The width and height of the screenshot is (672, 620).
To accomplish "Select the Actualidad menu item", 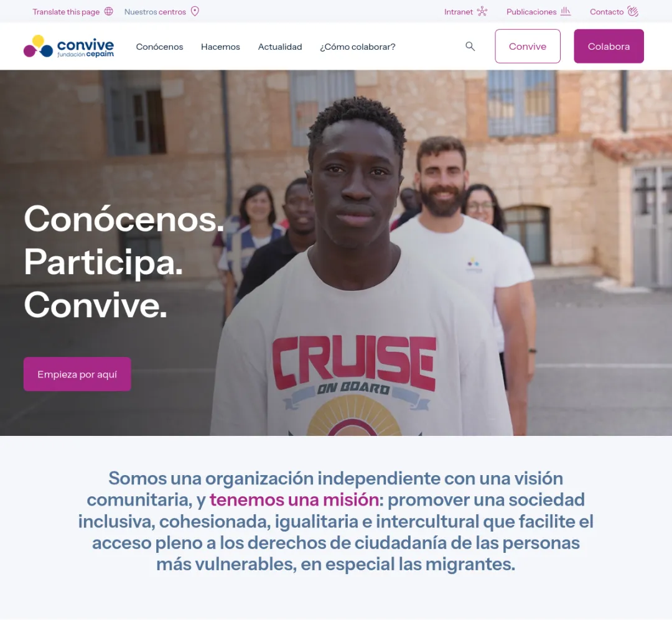I will tap(280, 47).
